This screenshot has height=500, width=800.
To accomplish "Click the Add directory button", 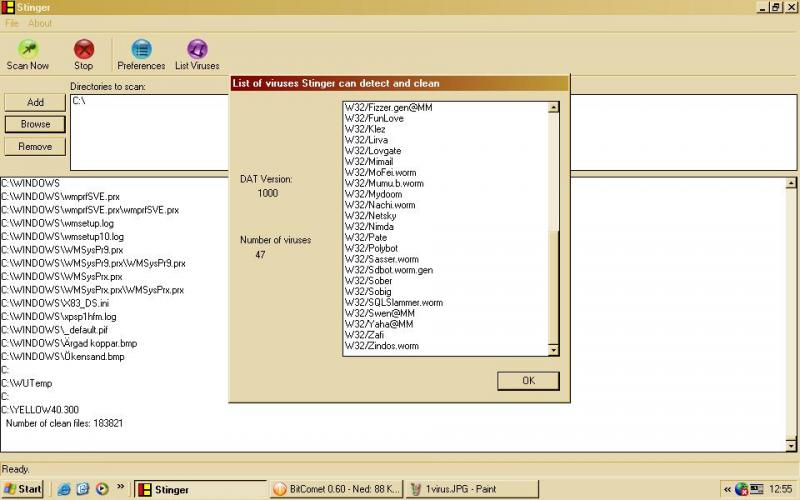I will pos(35,102).
